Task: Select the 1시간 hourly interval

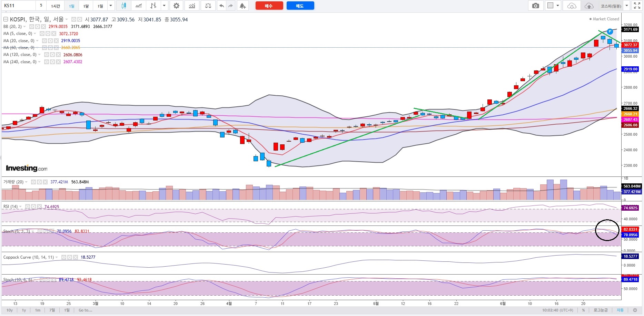Action: point(56,6)
